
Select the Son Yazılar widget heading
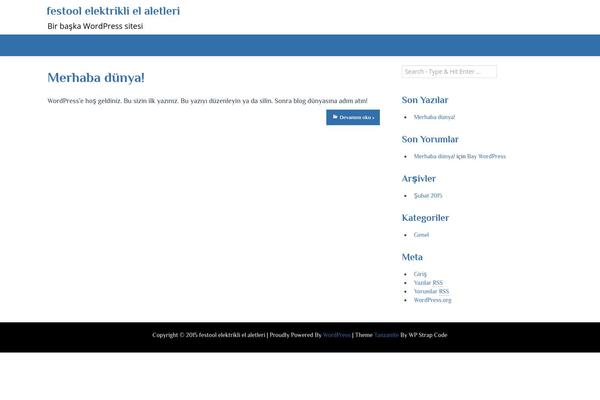point(425,100)
